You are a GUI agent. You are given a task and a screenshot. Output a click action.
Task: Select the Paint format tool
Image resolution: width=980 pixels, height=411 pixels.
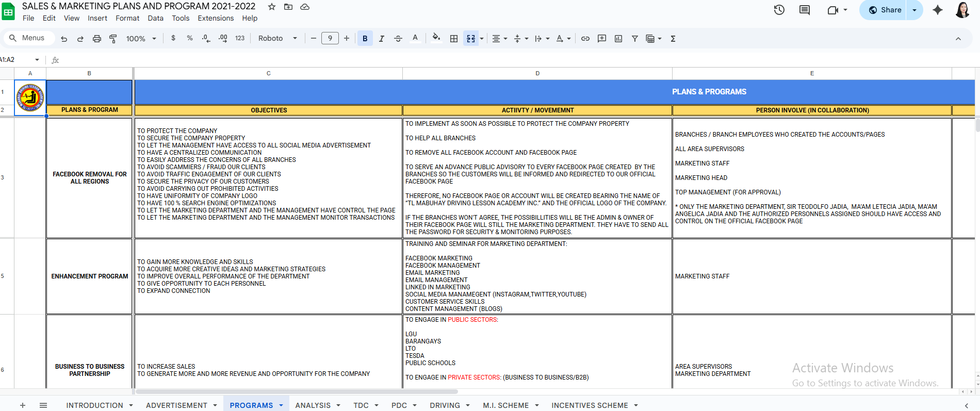click(x=113, y=39)
